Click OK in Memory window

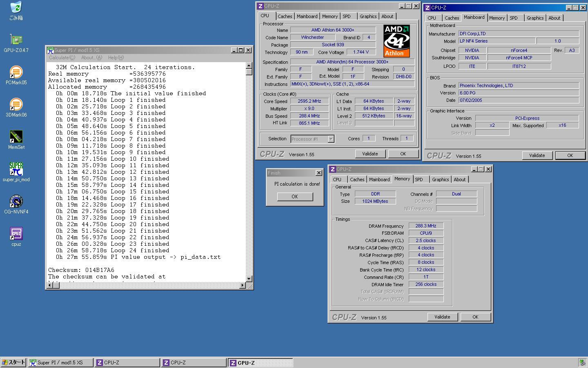tap(475, 317)
